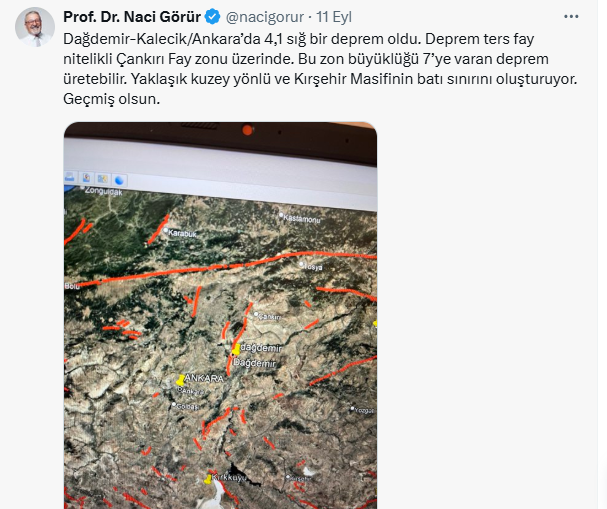Click the blue globe icon in map toolbar
607x509 pixels.
click(119, 180)
